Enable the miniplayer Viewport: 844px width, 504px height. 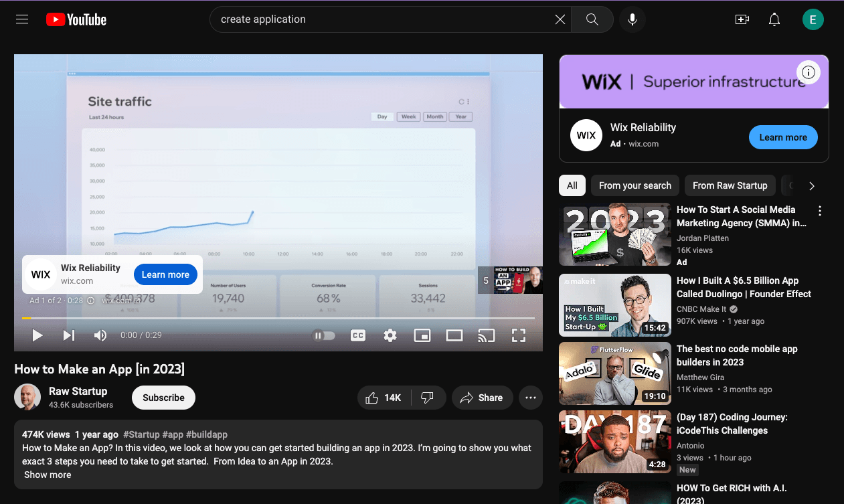point(422,335)
